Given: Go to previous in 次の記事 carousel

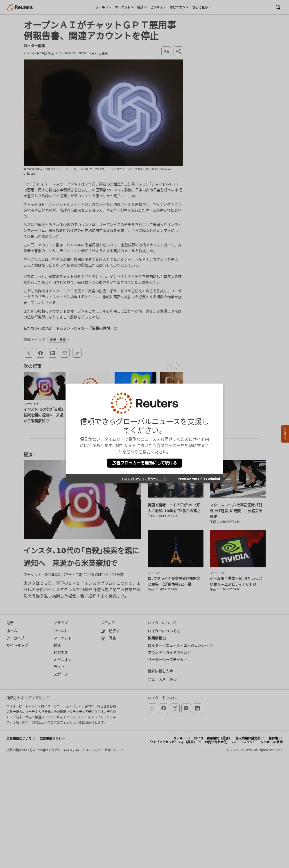Looking at the screenshot, I should (171, 365).
